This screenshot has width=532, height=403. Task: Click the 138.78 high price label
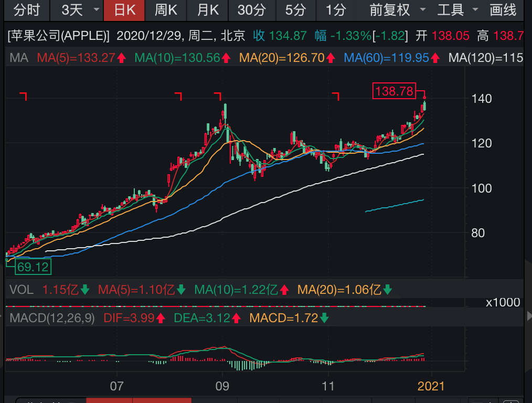(x=394, y=91)
